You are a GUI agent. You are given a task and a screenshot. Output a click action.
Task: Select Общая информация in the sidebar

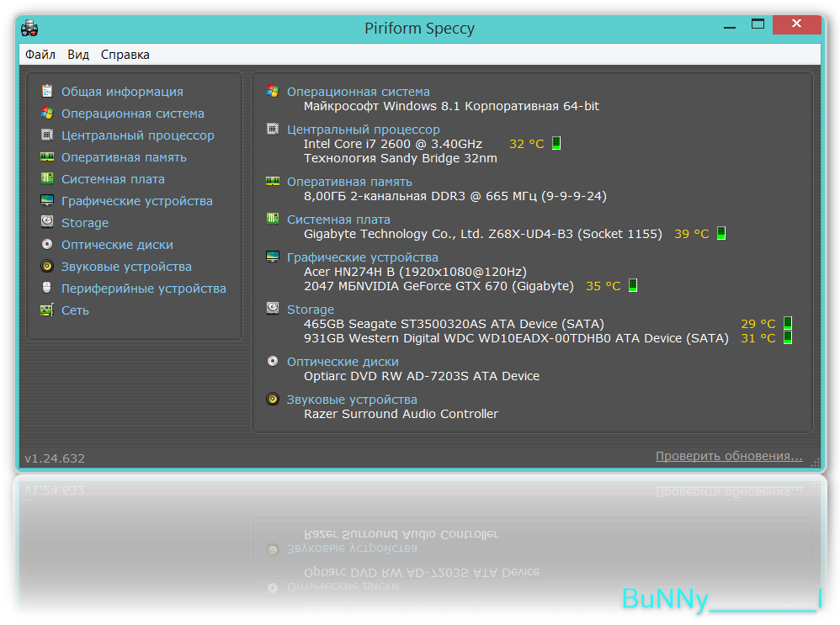pyautogui.click(x=122, y=92)
